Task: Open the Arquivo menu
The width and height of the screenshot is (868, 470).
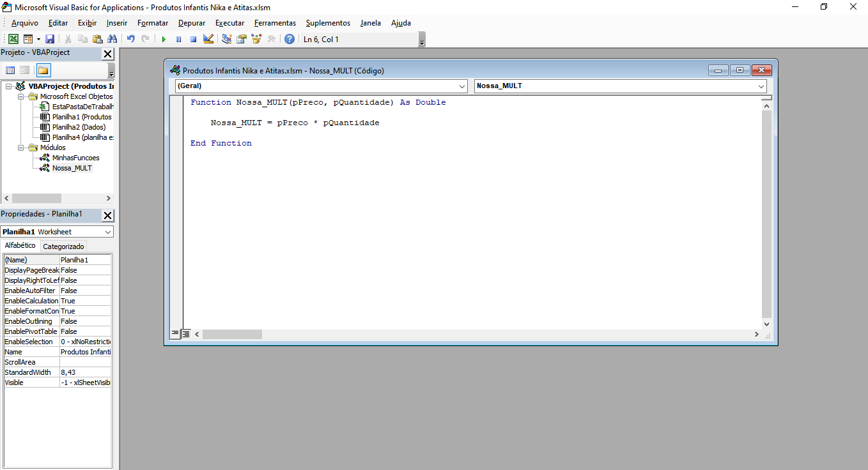Action: pos(24,23)
